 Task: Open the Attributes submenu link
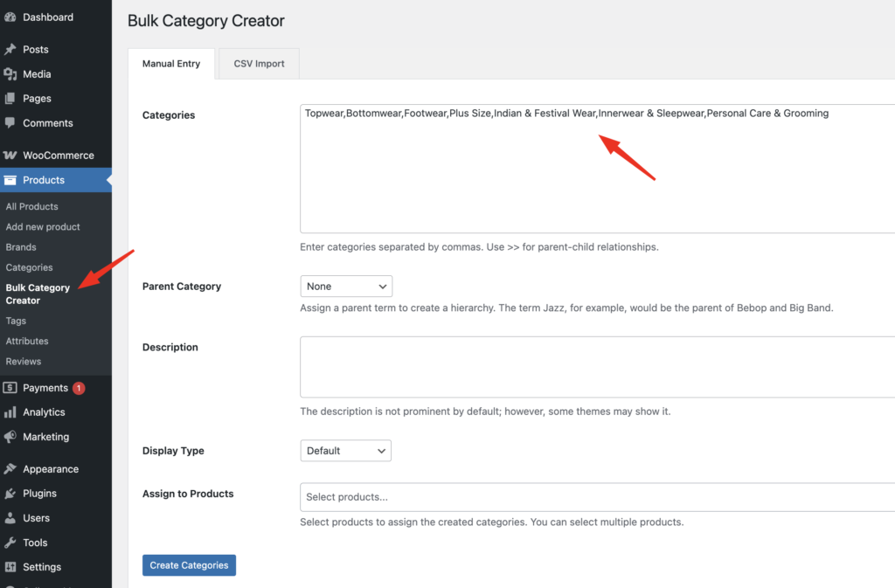point(27,341)
